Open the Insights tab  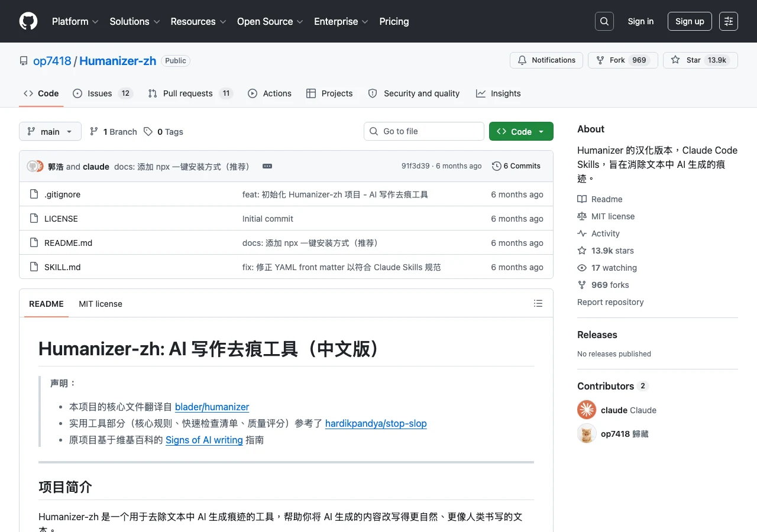499,93
